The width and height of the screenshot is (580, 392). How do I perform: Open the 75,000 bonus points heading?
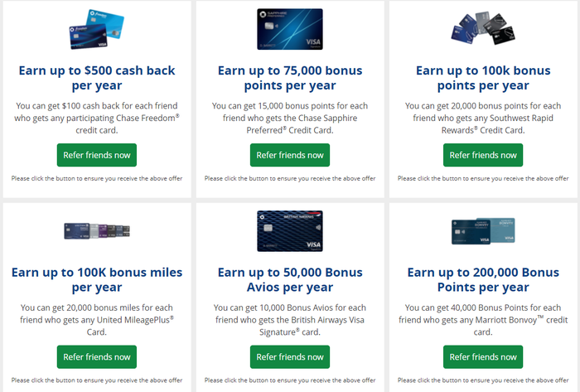click(x=290, y=78)
